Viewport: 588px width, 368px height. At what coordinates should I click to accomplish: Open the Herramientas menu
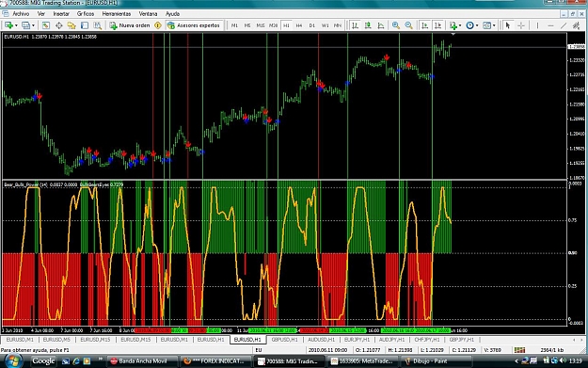click(x=117, y=14)
